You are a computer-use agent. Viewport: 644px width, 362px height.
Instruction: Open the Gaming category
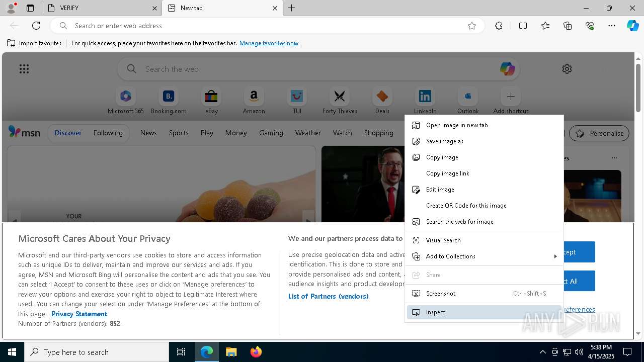(271, 133)
